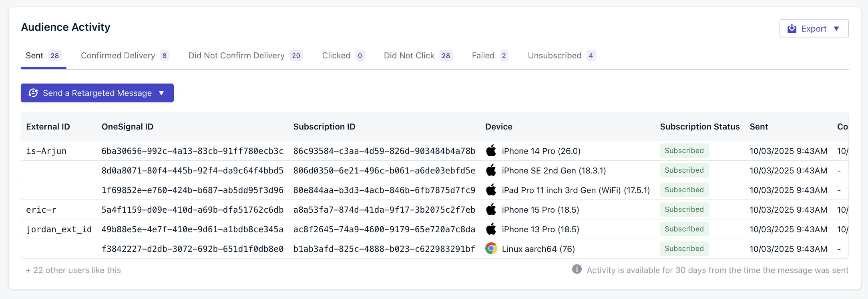Click the is-Arjun external ID

coord(46,151)
